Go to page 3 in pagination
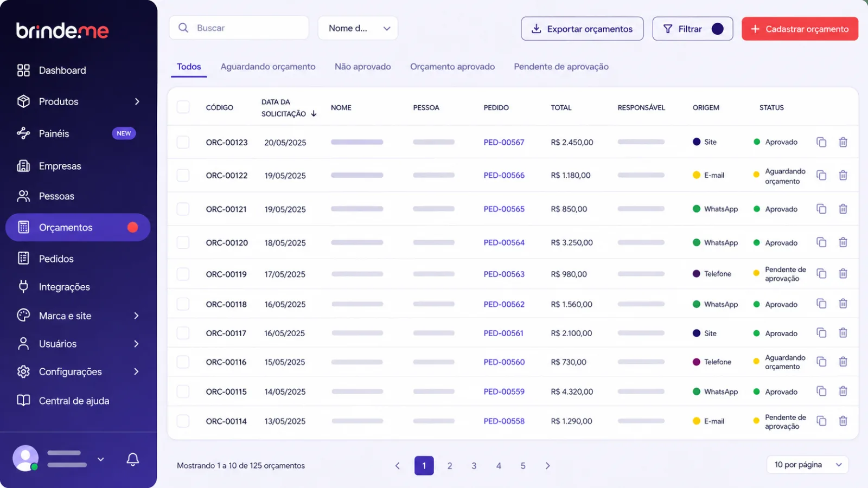The height and width of the screenshot is (488, 868). [474, 466]
